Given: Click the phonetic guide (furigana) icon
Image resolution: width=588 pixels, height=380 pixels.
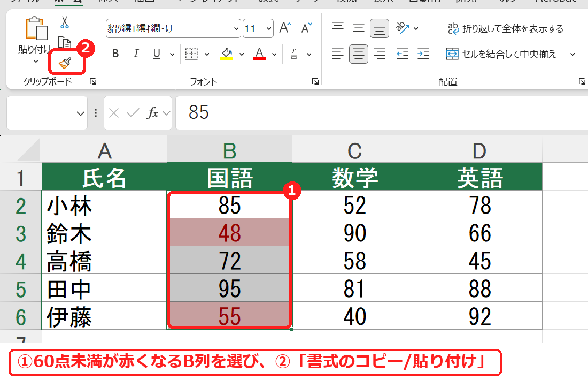Looking at the screenshot, I should pos(294,54).
